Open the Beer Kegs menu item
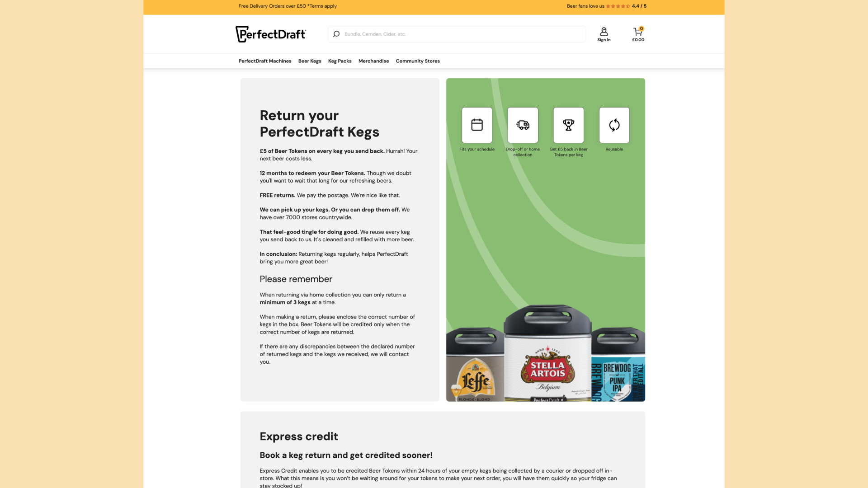 (x=309, y=61)
